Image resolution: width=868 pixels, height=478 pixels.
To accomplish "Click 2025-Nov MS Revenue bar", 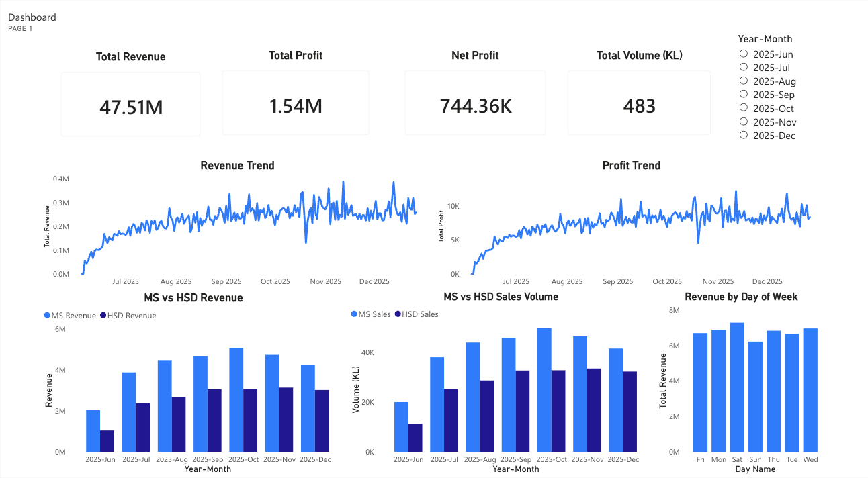I will coord(272,403).
